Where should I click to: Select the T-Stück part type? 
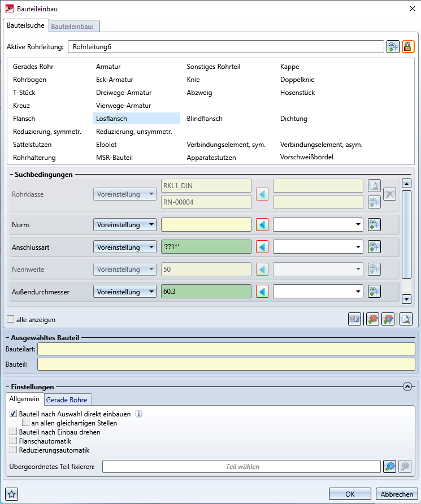(x=24, y=93)
